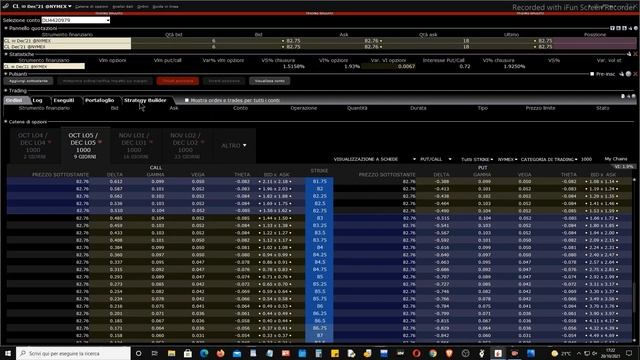Open the Windows Start menu
640x360 pixels.
click(8, 353)
